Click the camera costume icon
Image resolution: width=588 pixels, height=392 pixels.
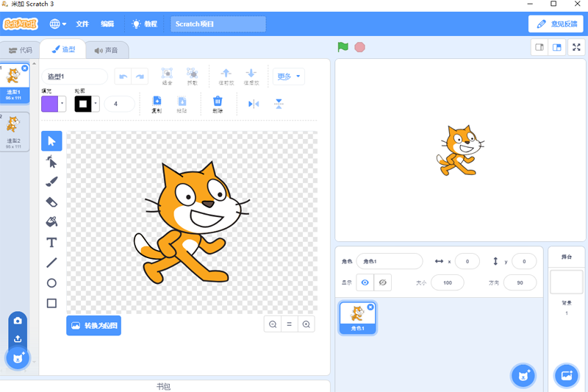click(18, 321)
